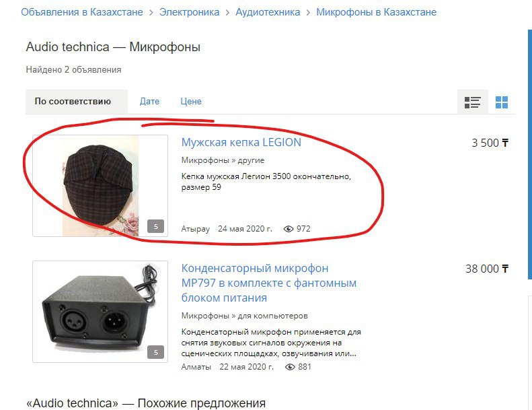The image size is (532, 410).
Task: Open the Мужская кепка LEGION listing
Action: (x=241, y=142)
